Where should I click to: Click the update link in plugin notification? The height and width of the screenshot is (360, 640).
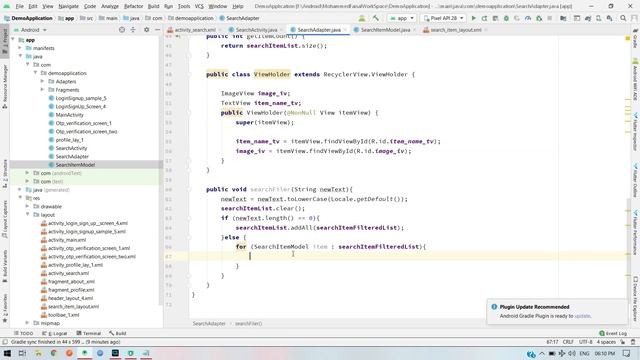pyautogui.click(x=582, y=316)
